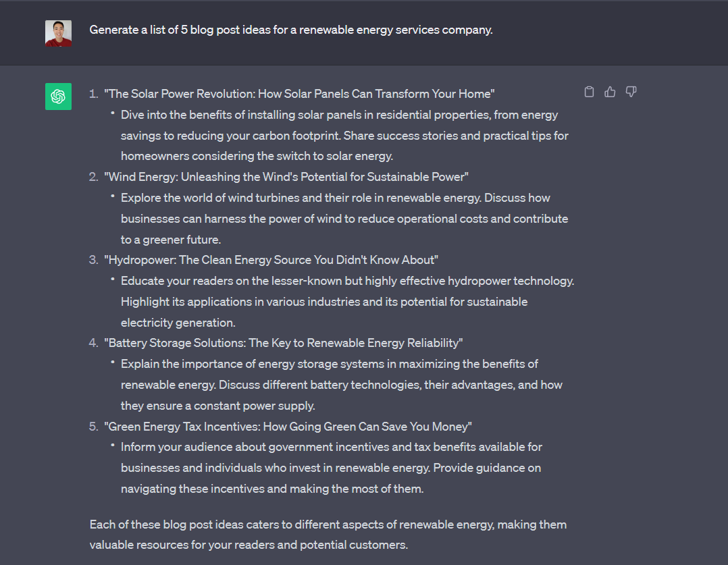Image resolution: width=728 pixels, height=565 pixels.
Task: Click the "Solar Power Revolution" title
Action: [x=299, y=94]
